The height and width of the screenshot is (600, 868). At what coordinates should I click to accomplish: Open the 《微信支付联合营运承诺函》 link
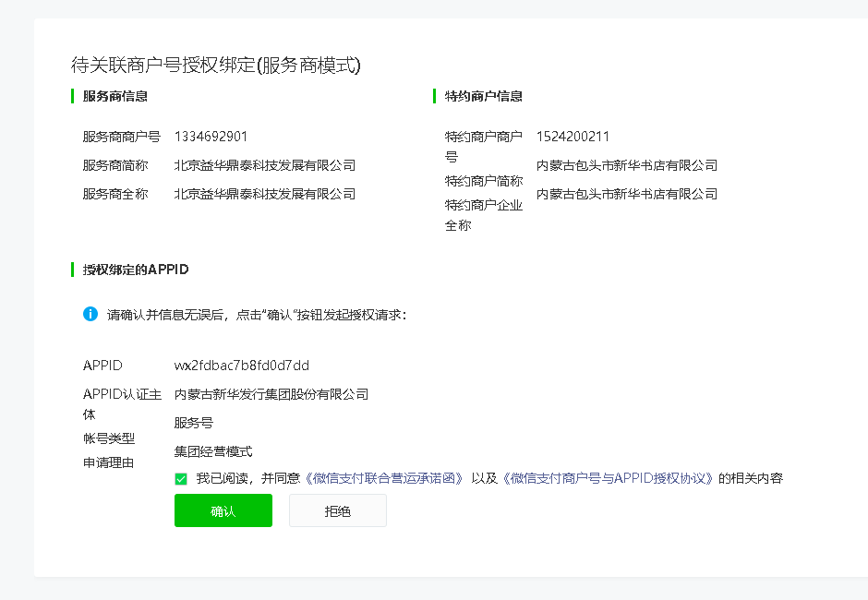tap(384, 478)
